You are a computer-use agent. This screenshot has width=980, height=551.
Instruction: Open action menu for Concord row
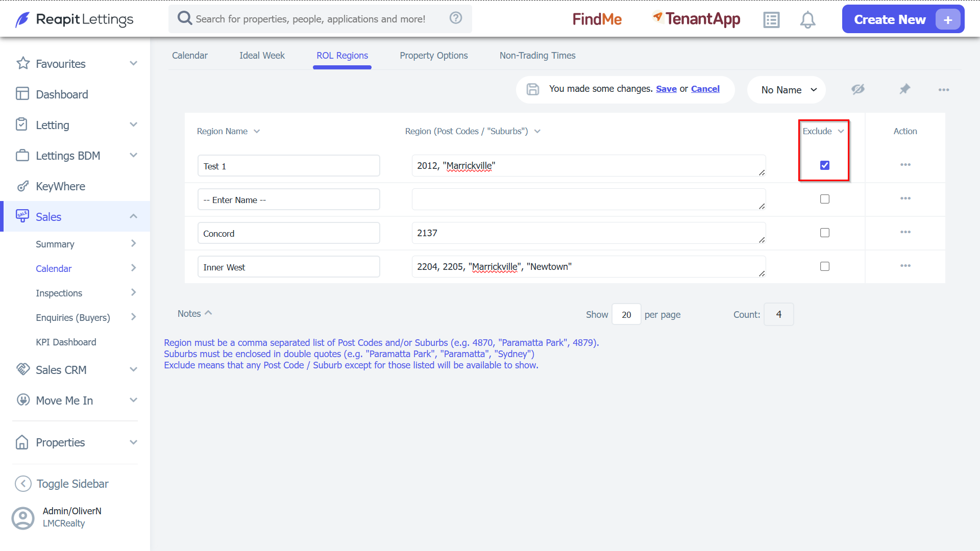[x=905, y=232]
